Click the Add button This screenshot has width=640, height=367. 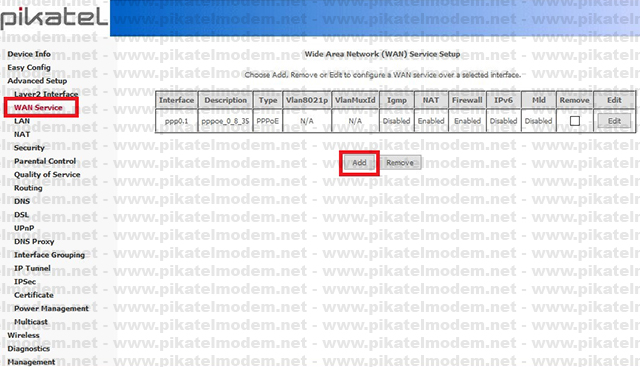click(x=359, y=163)
